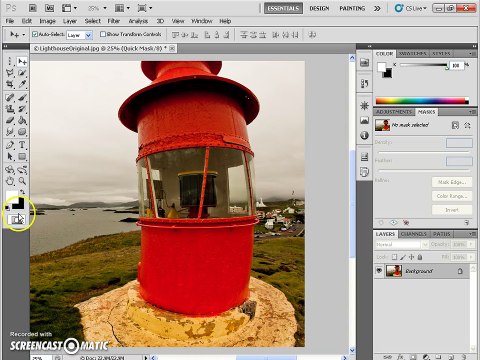Switch to the Design workspace
The width and height of the screenshot is (480, 360).
point(319,8)
